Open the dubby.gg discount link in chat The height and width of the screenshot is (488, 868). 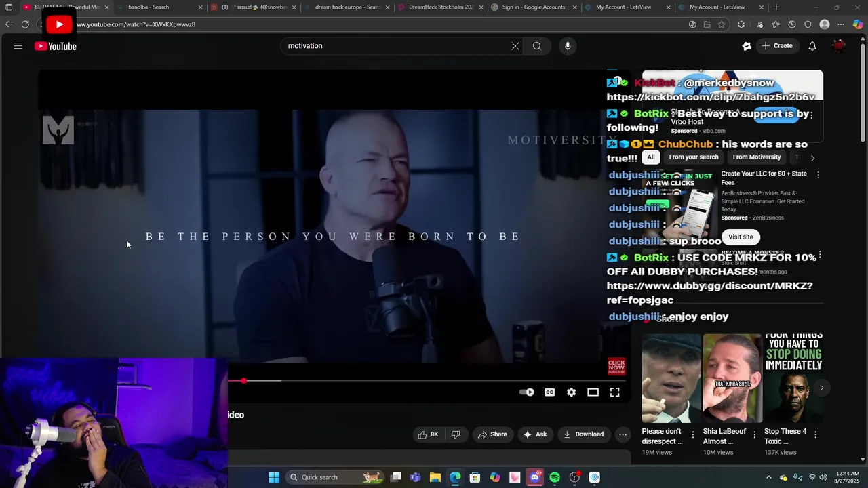709,293
